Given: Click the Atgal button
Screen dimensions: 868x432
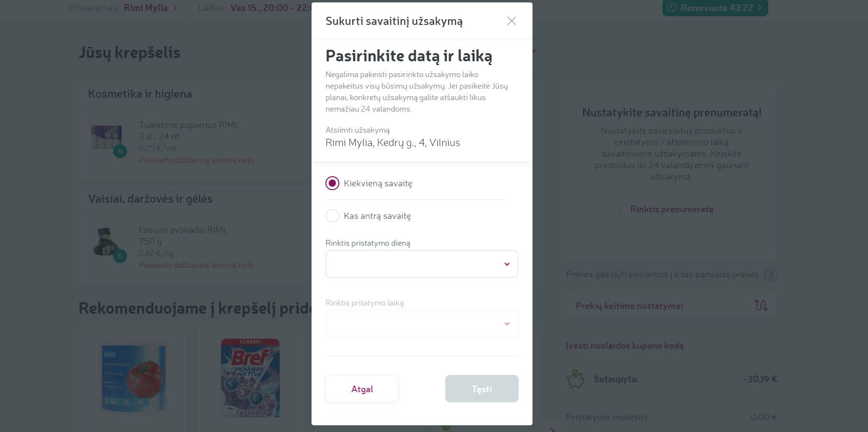Looking at the screenshot, I should (362, 389).
